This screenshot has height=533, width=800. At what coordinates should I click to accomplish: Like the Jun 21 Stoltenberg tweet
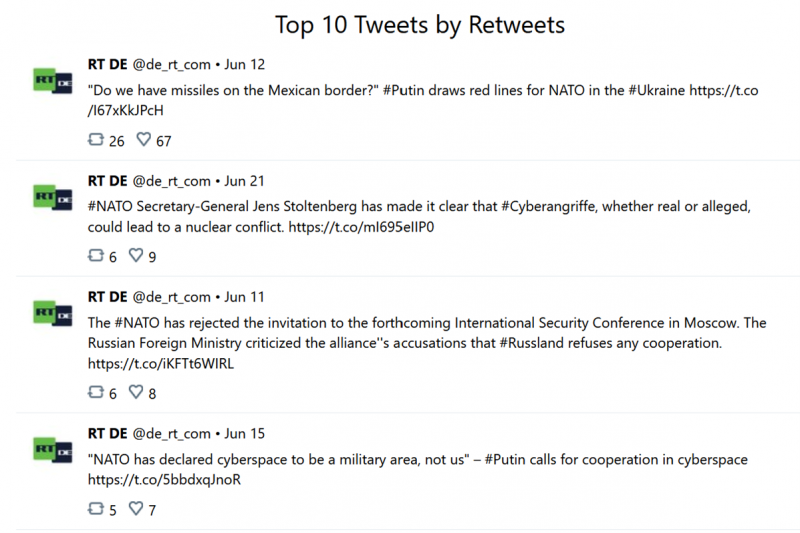point(136,255)
